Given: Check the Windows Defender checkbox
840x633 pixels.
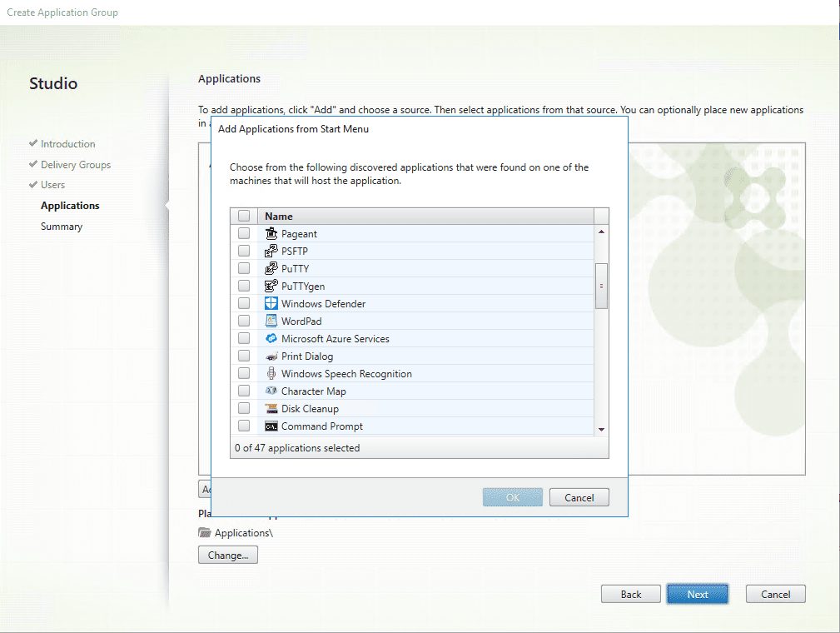Looking at the screenshot, I should 244,303.
